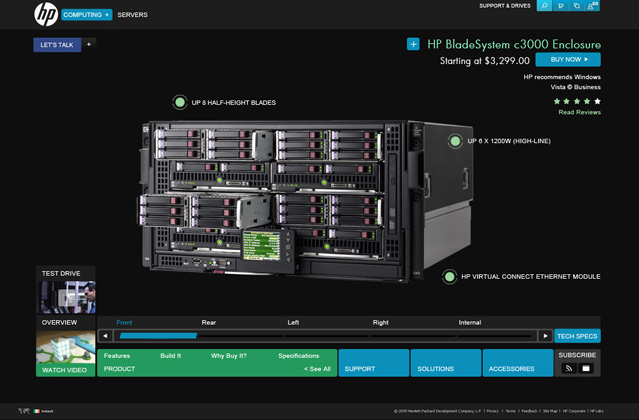The width and height of the screenshot is (639, 420).
Task: Click the RSS feed subscribe icon
Action: pyautogui.click(x=568, y=368)
